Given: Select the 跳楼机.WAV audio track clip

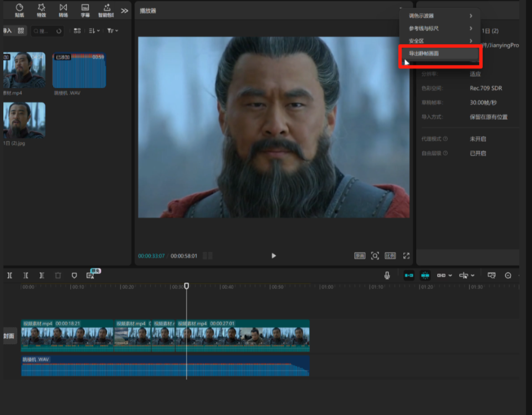Looking at the screenshot, I should point(165,366).
